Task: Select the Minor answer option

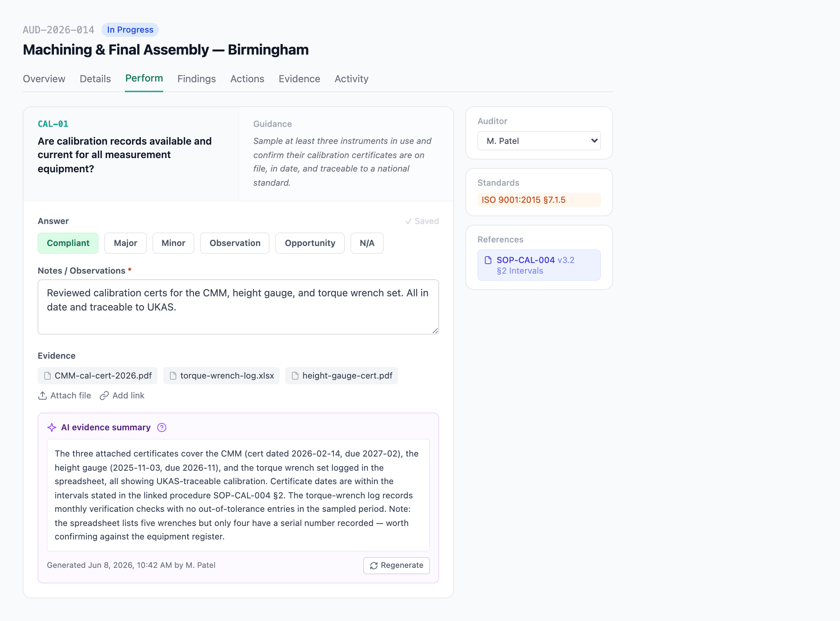Action: click(173, 243)
